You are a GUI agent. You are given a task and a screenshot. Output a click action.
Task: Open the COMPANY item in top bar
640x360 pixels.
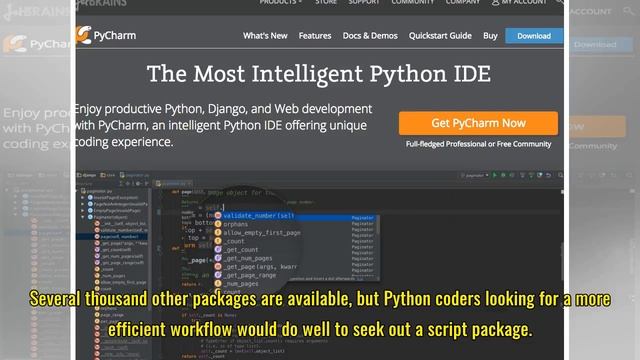tap(462, 2)
